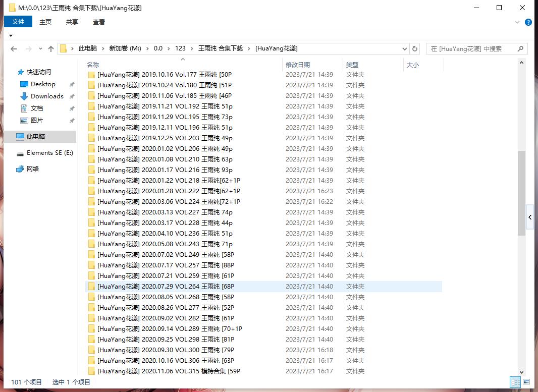Open address bar history dropdown
Image resolution: width=538 pixels, height=392 pixels.
coord(405,49)
